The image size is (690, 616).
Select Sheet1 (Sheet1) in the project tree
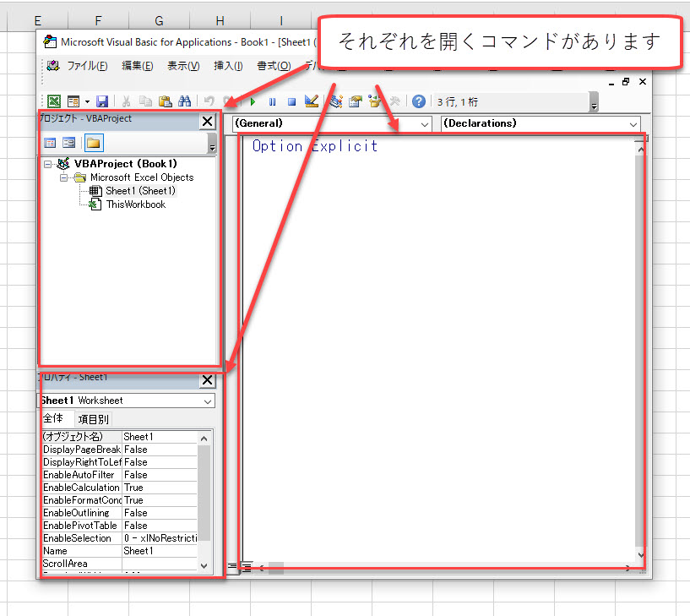[140, 191]
